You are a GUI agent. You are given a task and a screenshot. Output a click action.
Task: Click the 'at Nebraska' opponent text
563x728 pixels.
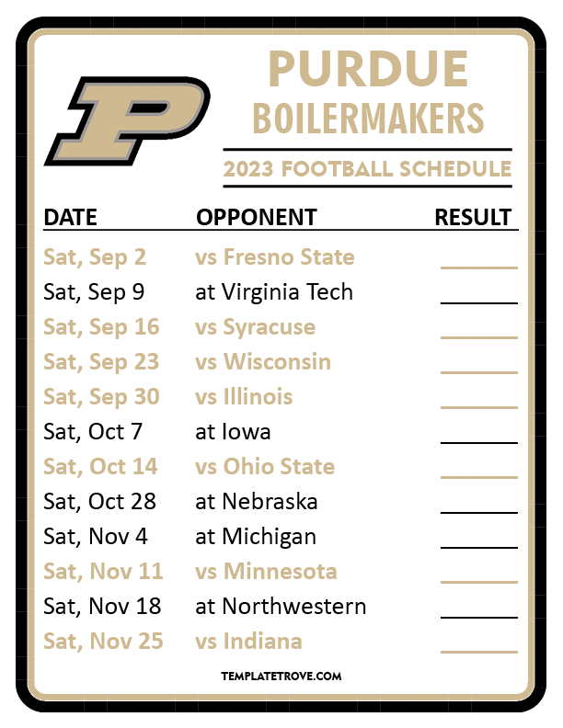pyautogui.click(x=257, y=502)
